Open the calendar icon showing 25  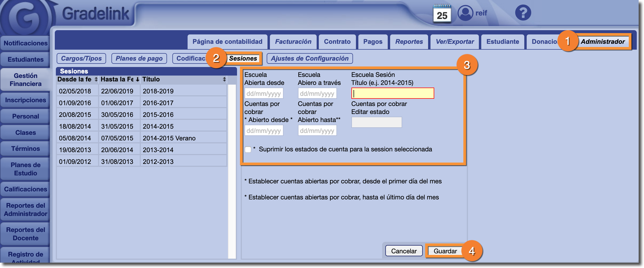[x=442, y=13]
